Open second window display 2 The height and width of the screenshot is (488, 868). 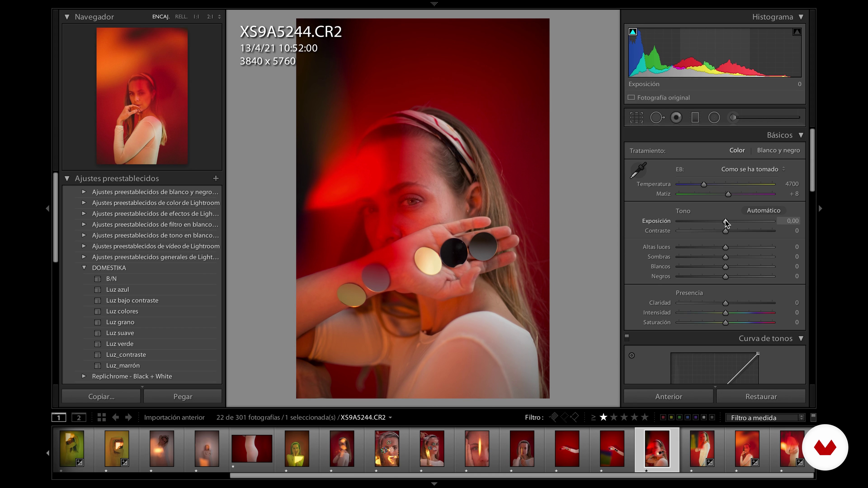click(x=79, y=418)
